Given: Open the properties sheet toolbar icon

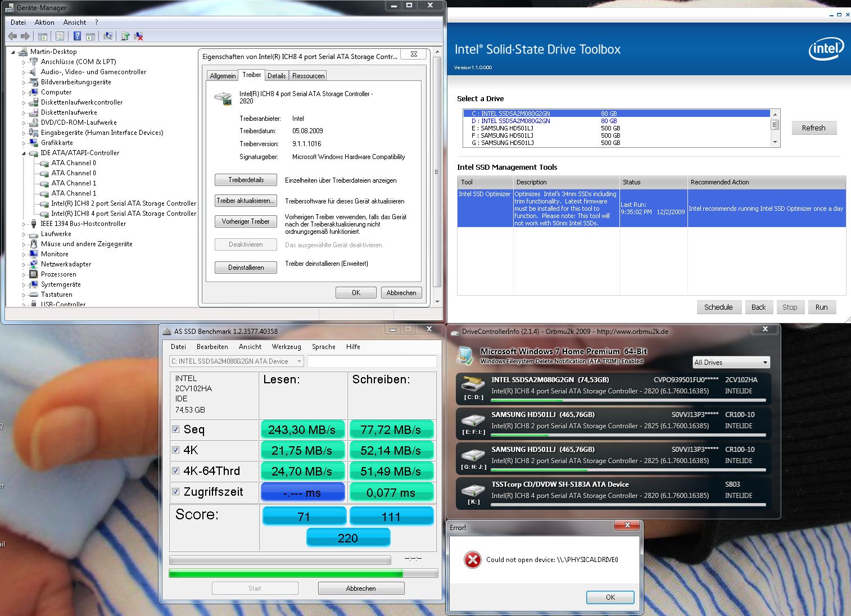Looking at the screenshot, I should 60,36.
